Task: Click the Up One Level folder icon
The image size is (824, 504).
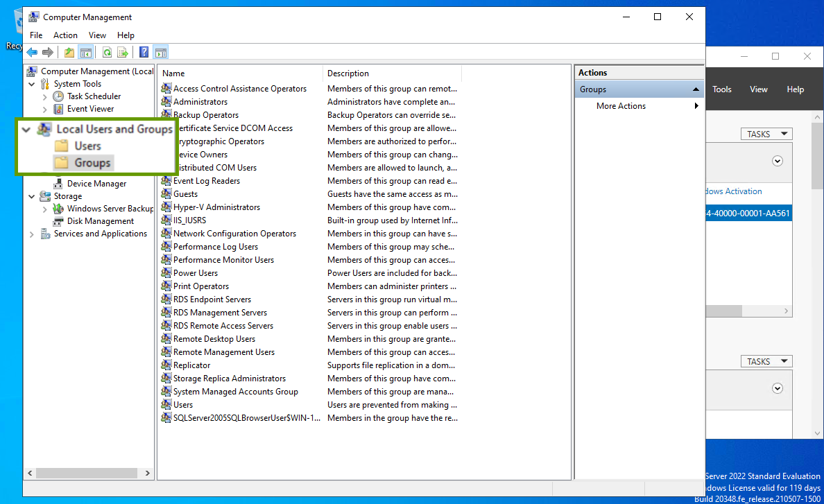Action: [69, 52]
